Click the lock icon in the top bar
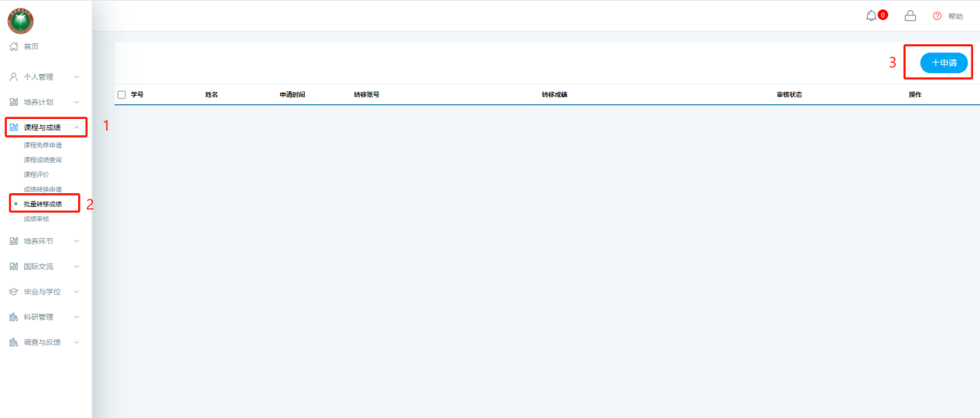Viewport: 980px width, 418px height. tap(910, 15)
